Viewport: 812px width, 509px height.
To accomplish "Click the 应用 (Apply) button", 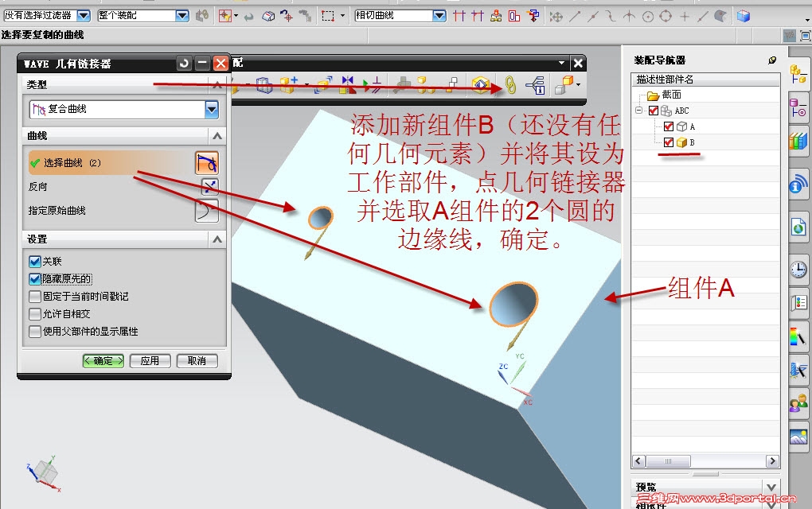I will pyautogui.click(x=150, y=361).
